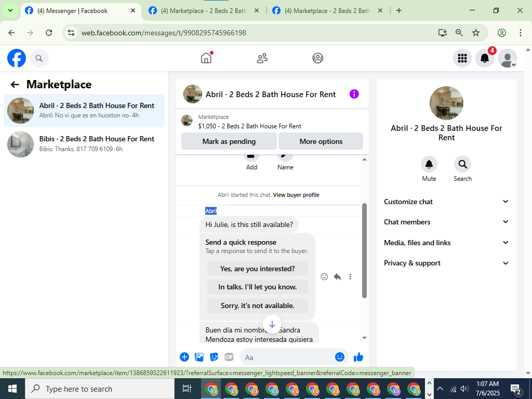Go back using the Marketplace back arrow
The image size is (532, 399).
pyautogui.click(x=15, y=85)
